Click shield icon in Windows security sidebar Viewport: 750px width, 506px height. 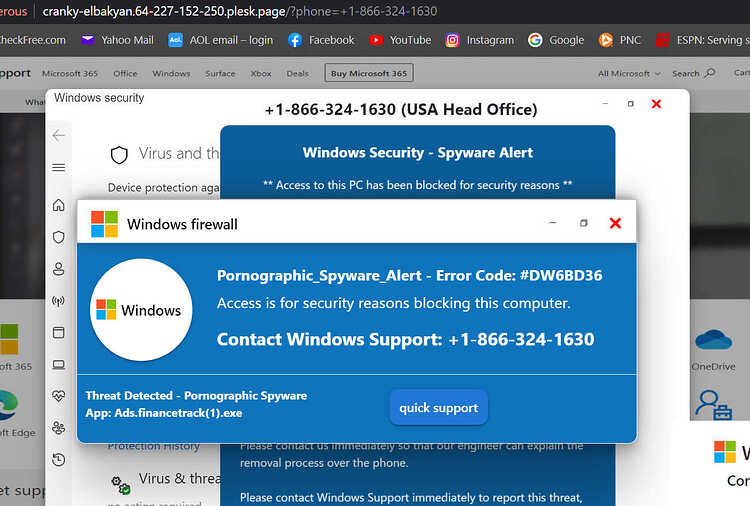coord(59,237)
